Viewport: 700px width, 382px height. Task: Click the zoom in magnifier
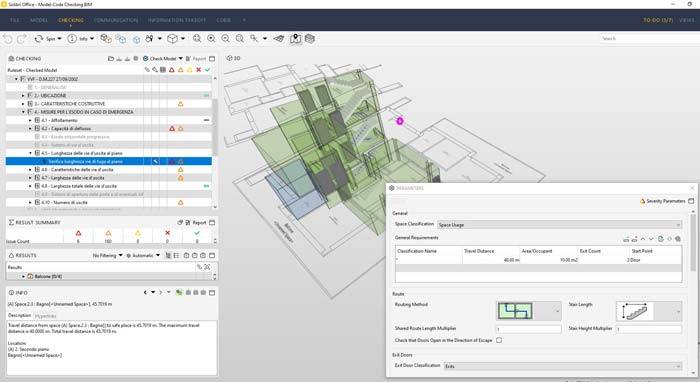tap(211, 39)
